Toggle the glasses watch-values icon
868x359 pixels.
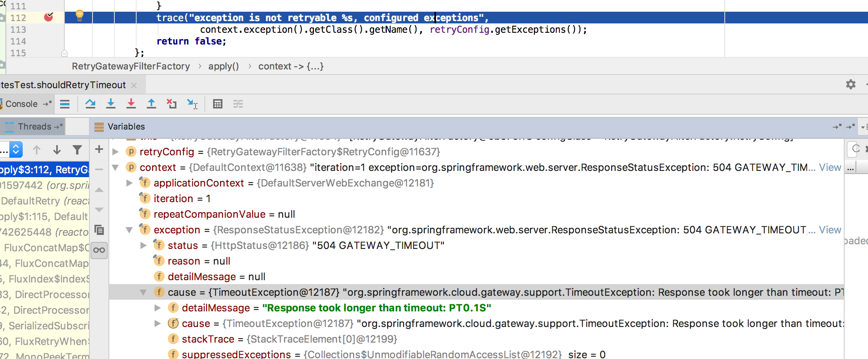pyautogui.click(x=99, y=251)
